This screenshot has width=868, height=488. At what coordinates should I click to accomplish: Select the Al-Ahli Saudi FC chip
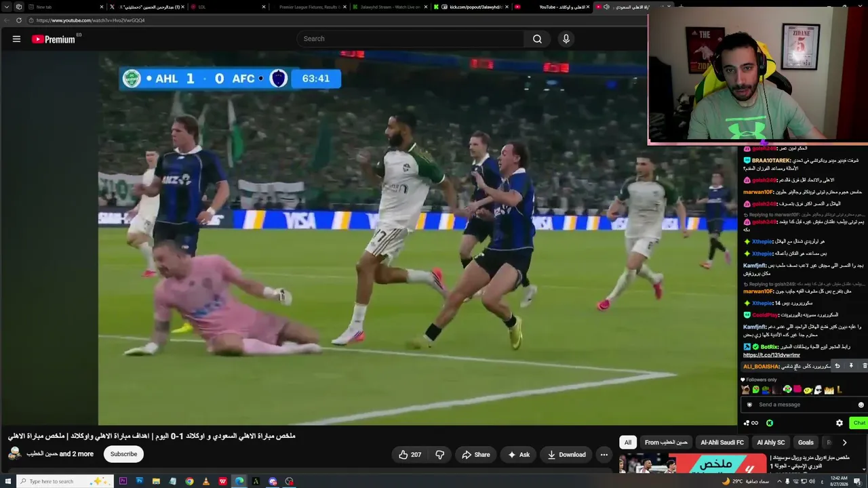pos(722,443)
